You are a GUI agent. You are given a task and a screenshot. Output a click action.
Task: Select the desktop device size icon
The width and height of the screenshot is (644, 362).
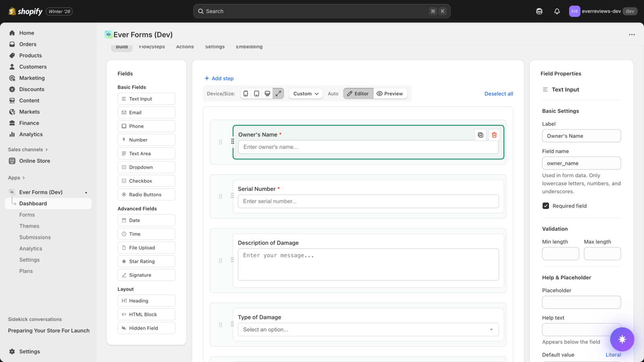pyautogui.click(x=267, y=94)
